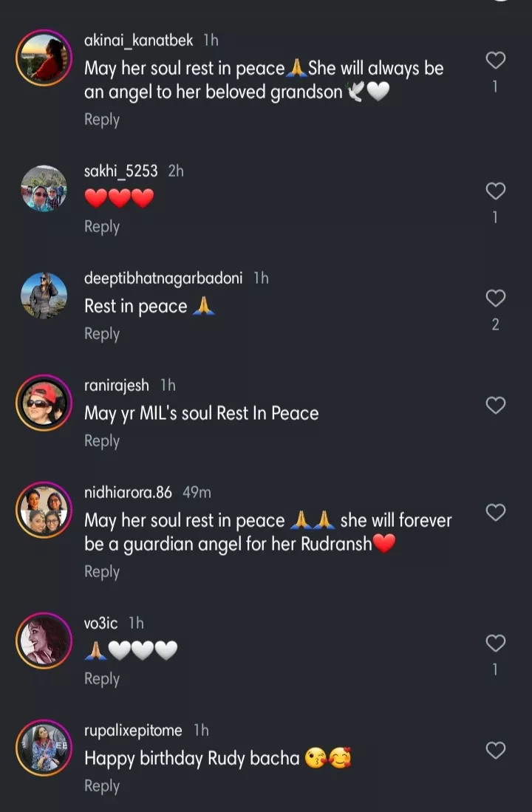Like deeptibhatnagarbadoni's Rest in peace comment
532x812 pixels.
pos(495,298)
